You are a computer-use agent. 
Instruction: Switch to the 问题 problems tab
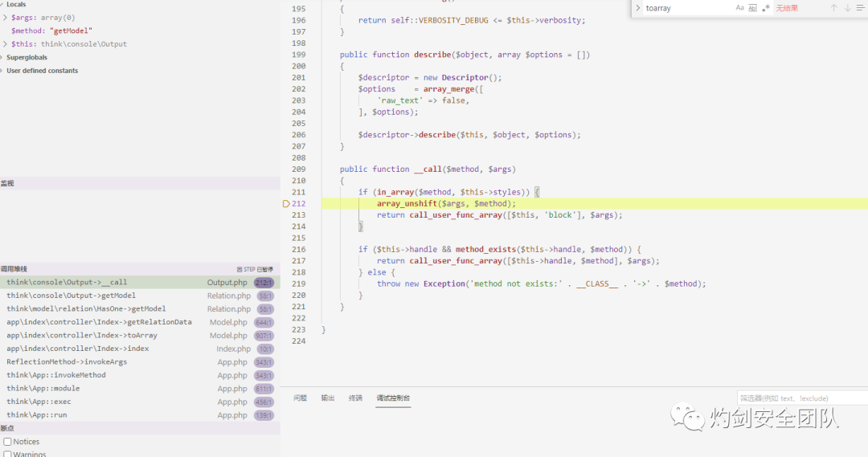(x=300, y=398)
